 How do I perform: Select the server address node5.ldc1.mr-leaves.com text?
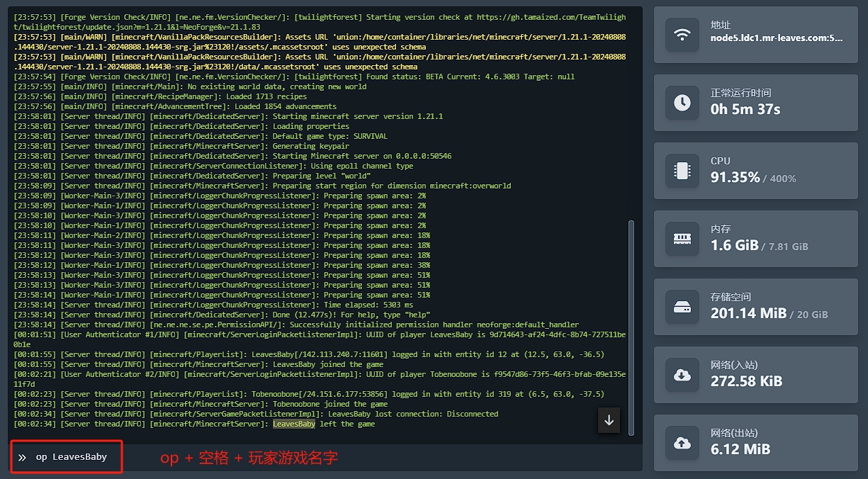[777, 38]
